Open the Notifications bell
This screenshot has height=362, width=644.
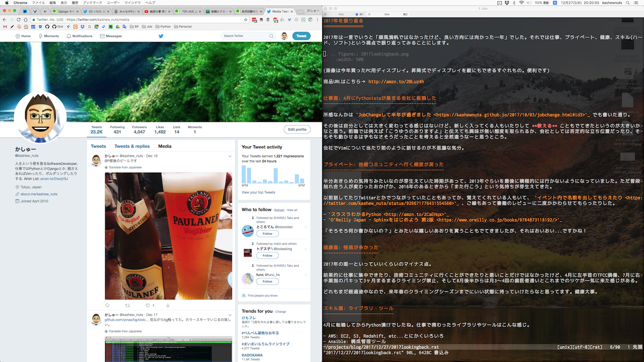point(79,36)
